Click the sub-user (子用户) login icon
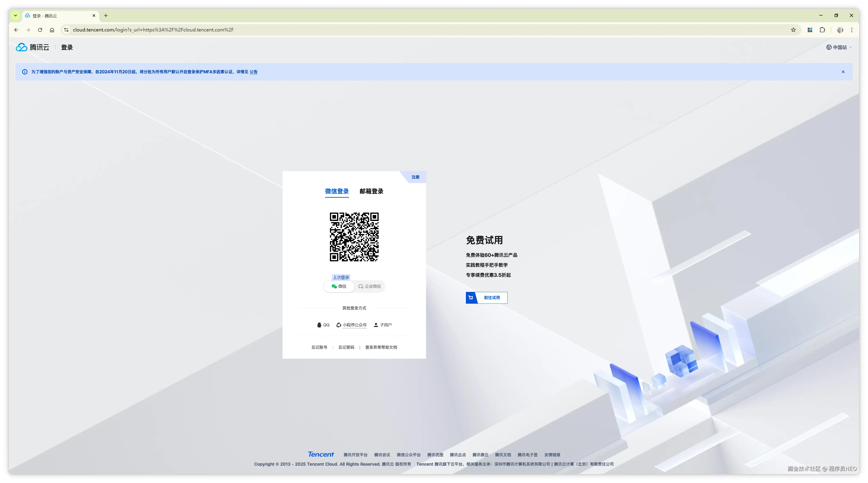Screen dimensions: 868x483 376,325
